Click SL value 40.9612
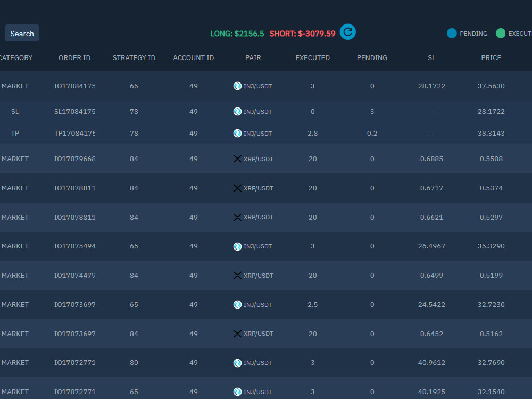This screenshot has width=532, height=399. click(431, 362)
